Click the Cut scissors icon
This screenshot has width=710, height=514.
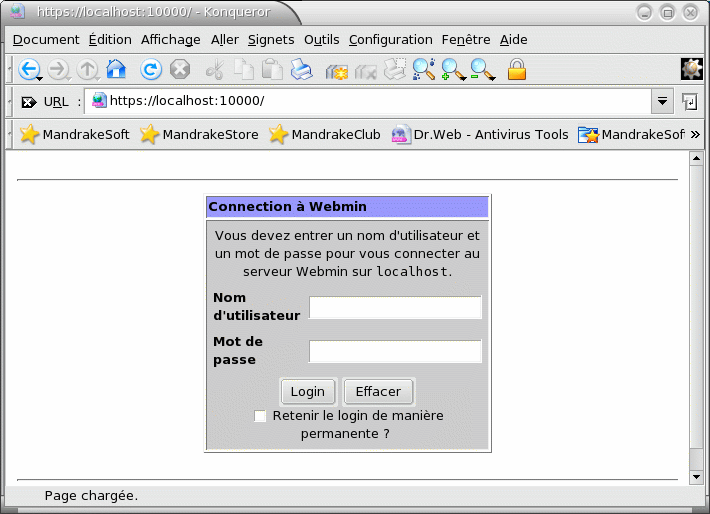[215, 69]
